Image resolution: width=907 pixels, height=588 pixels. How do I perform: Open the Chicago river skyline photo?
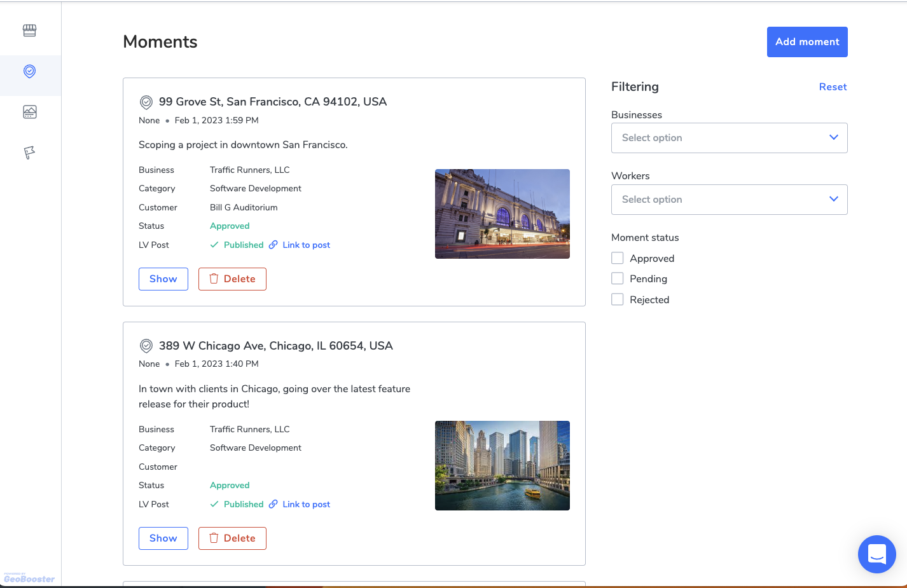(502, 465)
